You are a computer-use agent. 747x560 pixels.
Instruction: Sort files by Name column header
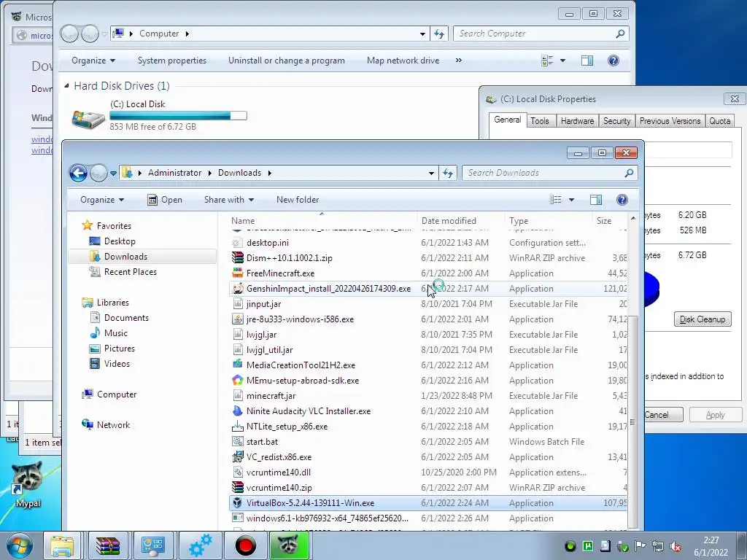[x=322, y=220]
